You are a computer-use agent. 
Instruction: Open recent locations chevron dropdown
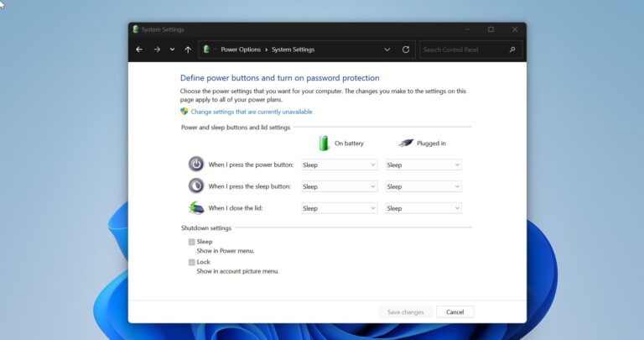point(172,50)
